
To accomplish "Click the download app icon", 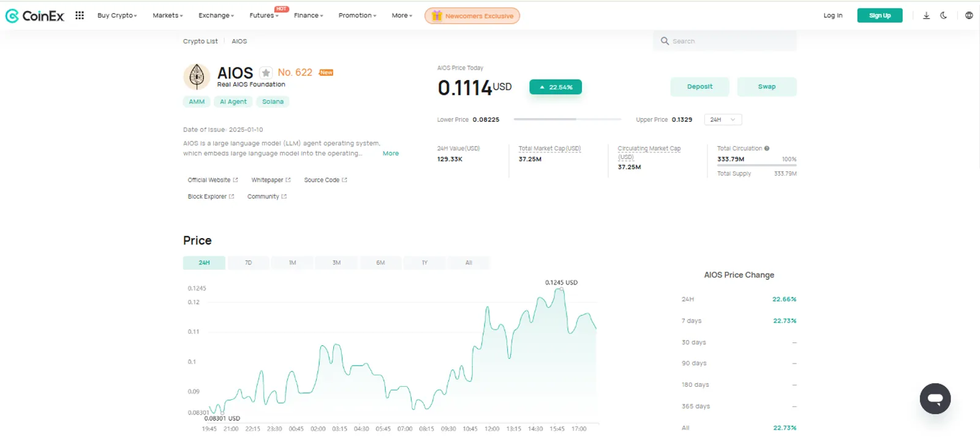I will (926, 15).
